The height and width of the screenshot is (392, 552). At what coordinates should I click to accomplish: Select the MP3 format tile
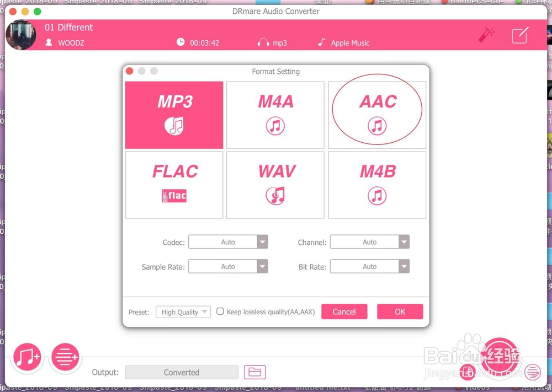click(174, 115)
